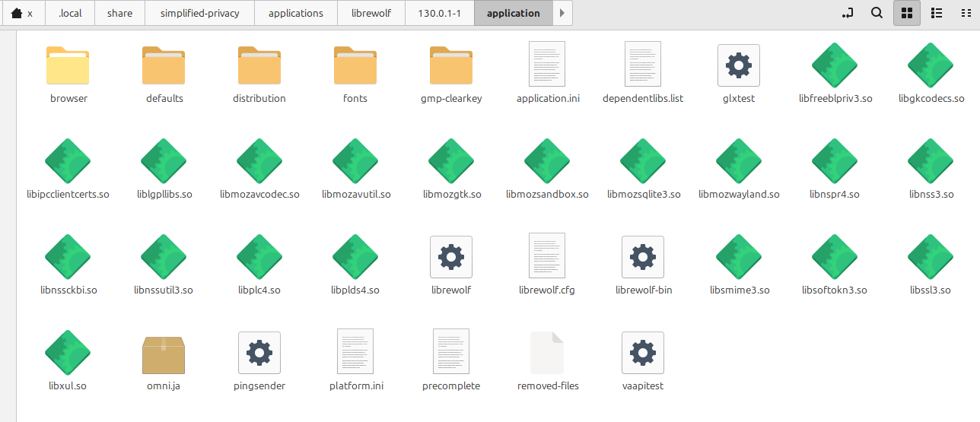Navigate to .local in the path bar
The height and width of the screenshot is (422, 980).
tap(70, 13)
